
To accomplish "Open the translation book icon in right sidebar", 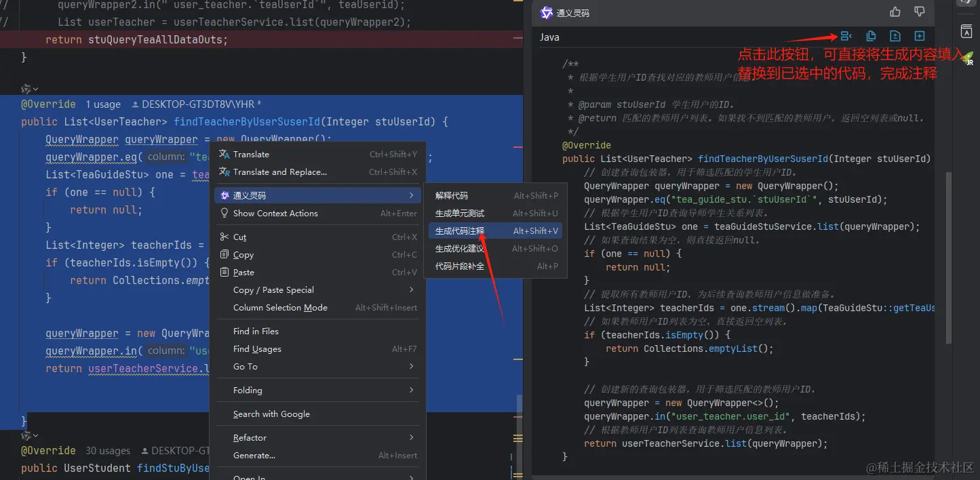I will click(966, 31).
